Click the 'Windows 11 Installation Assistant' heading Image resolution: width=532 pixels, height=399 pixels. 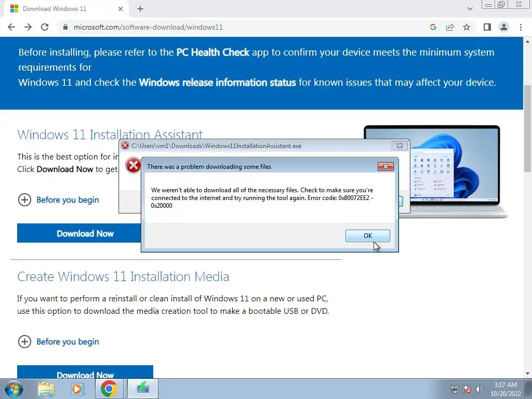pos(110,135)
